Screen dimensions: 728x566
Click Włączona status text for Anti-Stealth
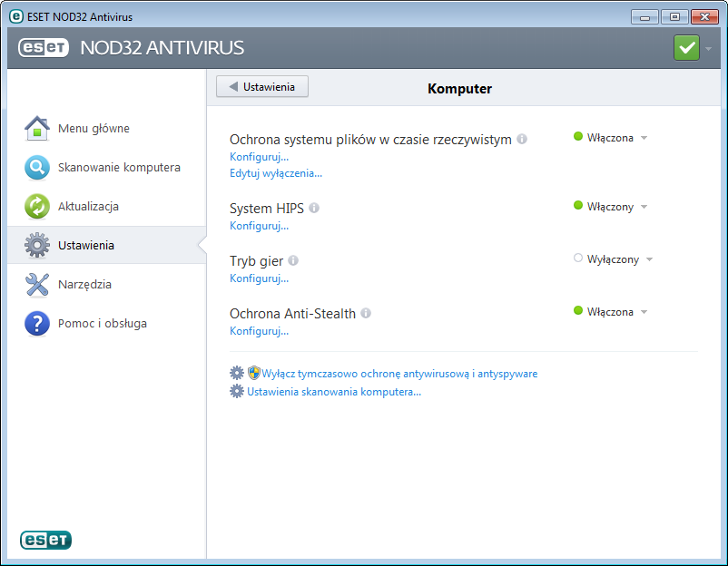[610, 312]
